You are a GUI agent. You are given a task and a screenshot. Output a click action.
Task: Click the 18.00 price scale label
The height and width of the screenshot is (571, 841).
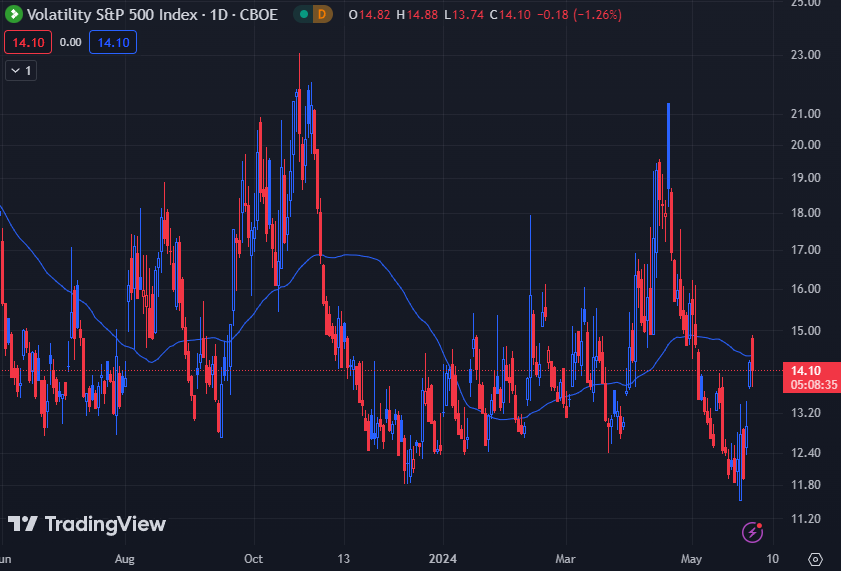[x=806, y=213]
